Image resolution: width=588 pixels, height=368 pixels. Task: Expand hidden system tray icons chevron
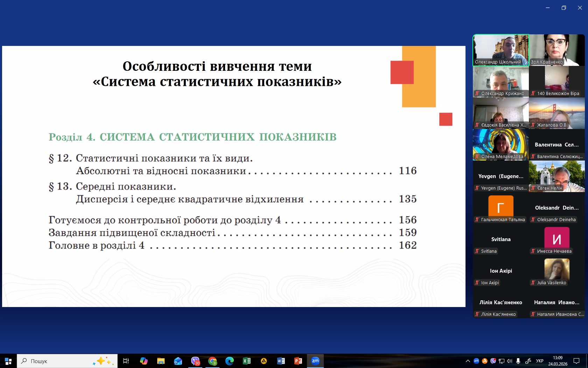[468, 361]
